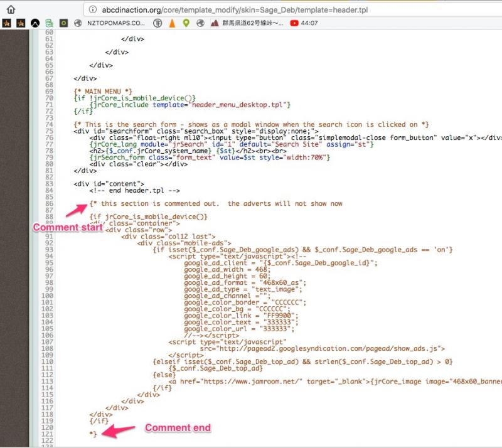Click the circled TF bookmark icon

tap(158, 23)
